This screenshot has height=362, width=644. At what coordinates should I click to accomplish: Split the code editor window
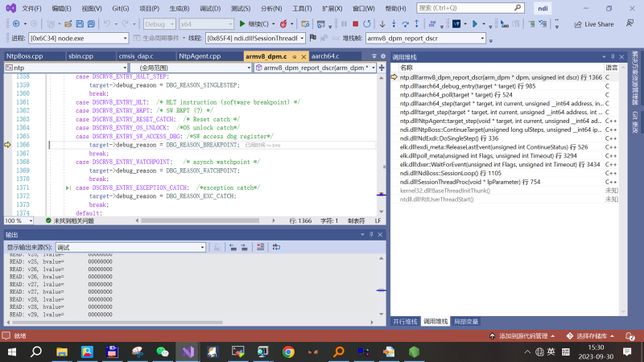pyautogui.click(x=382, y=68)
